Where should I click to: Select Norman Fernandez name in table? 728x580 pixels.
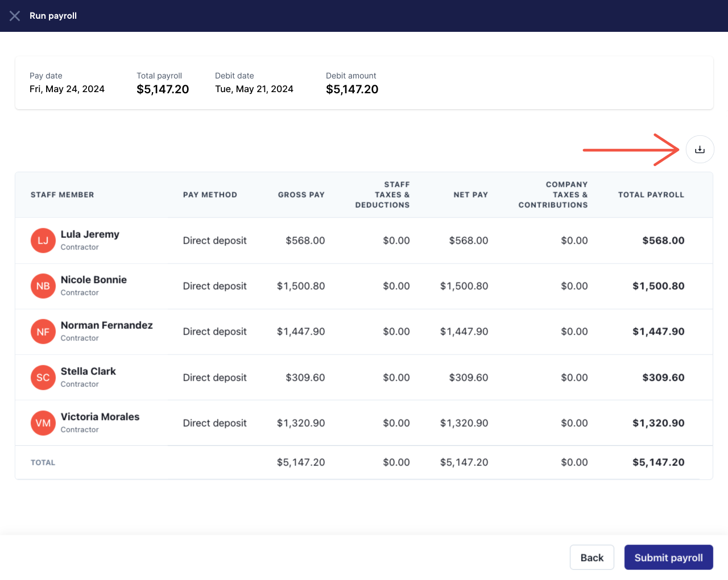coord(106,325)
